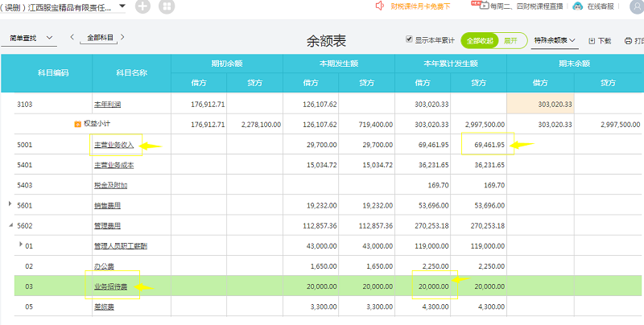
Task: Click the speaker announcement icon
Action: (380, 6)
